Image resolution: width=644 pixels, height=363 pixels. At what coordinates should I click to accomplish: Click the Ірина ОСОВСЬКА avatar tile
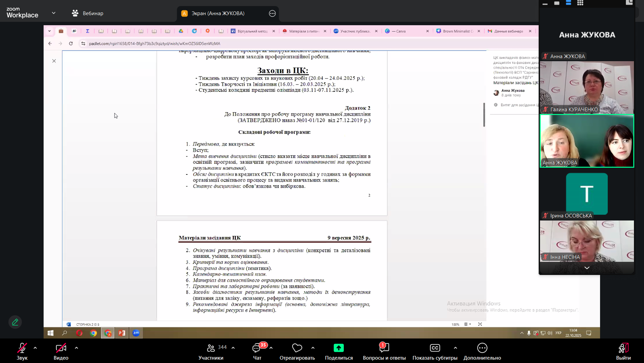pos(587,194)
